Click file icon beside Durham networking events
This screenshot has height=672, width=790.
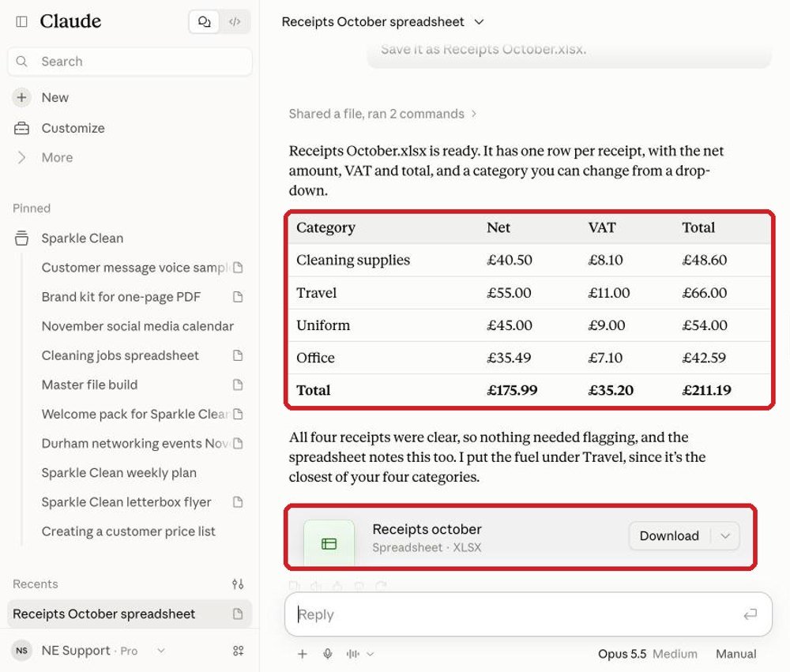[x=238, y=443]
